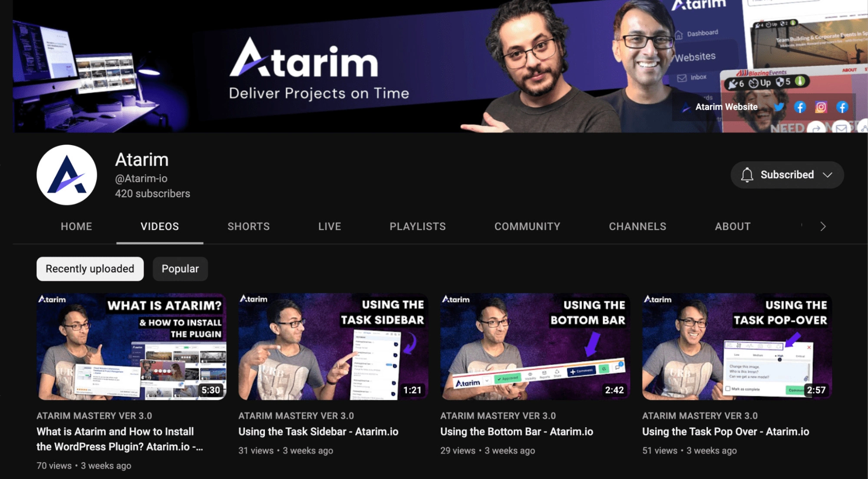Click the notification bell on the Subscribed button

click(748, 175)
